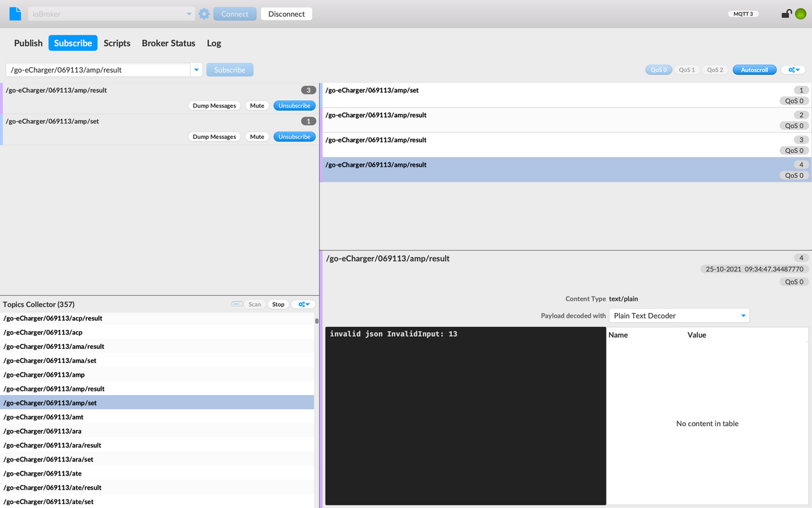Screen dimensions: 812x508
Task: Open the Payload decoder dropdown
Action: [x=679, y=316]
